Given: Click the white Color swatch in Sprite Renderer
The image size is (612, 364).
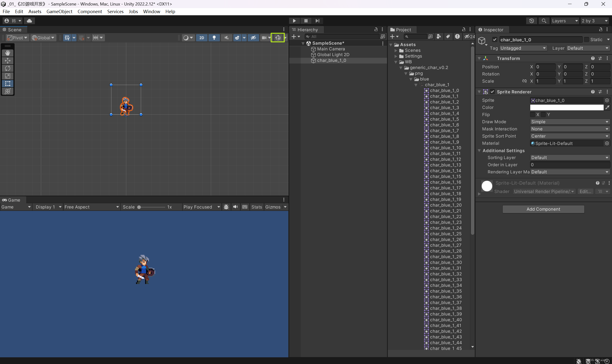Looking at the screenshot, I should [567, 107].
